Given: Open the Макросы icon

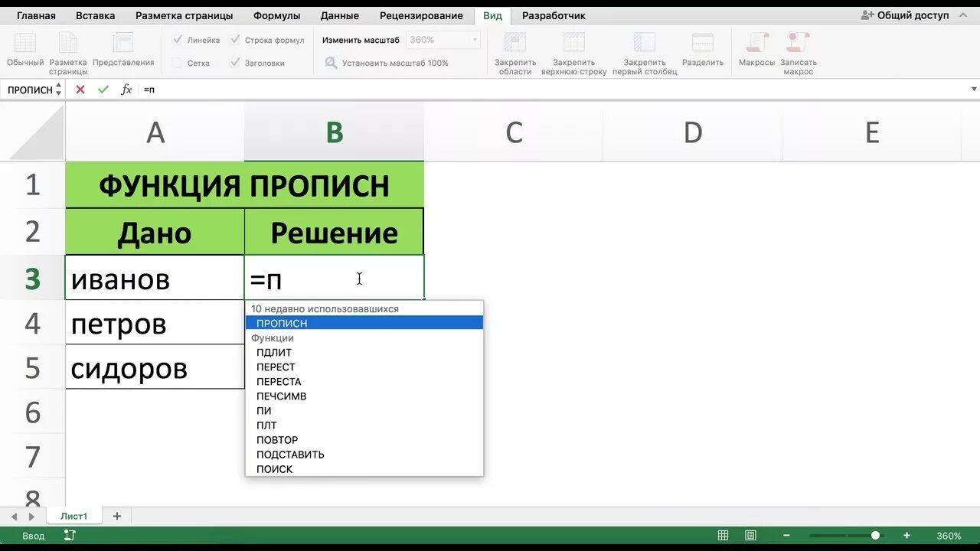Looking at the screenshot, I should point(757,43).
